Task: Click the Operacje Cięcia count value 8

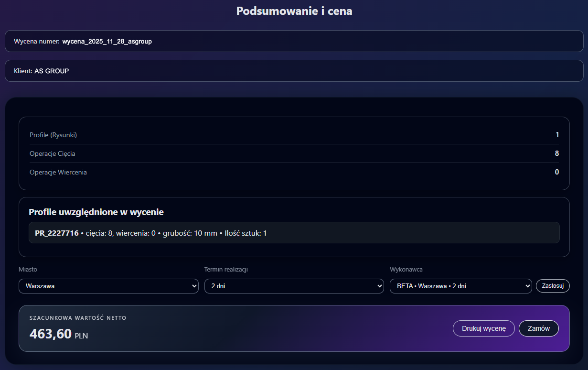Action: pos(556,153)
